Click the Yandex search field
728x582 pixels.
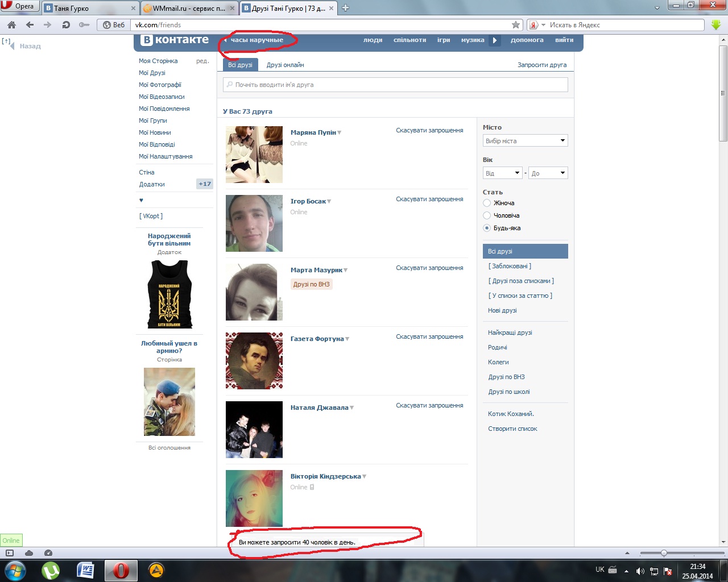pos(625,25)
